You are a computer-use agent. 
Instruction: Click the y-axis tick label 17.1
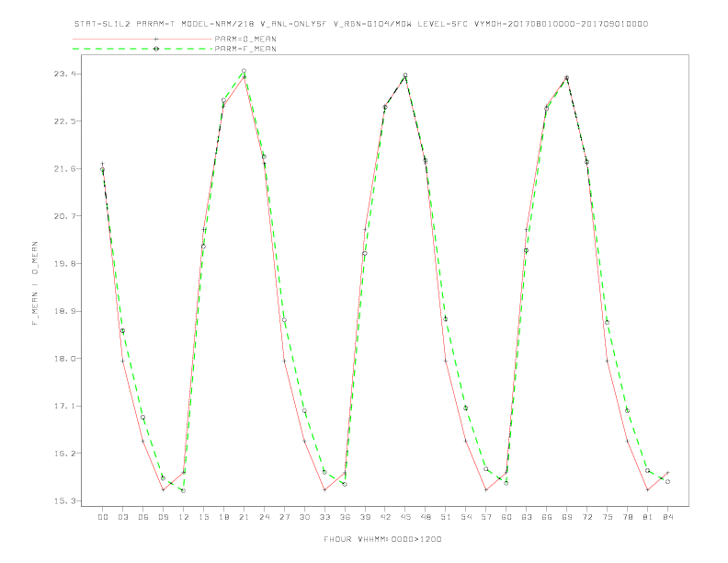(x=65, y=406)
